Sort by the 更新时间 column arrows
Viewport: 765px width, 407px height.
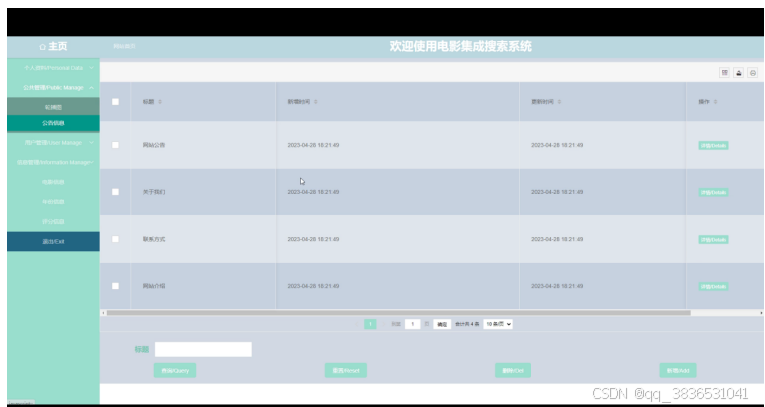click(x=559, y=102)
